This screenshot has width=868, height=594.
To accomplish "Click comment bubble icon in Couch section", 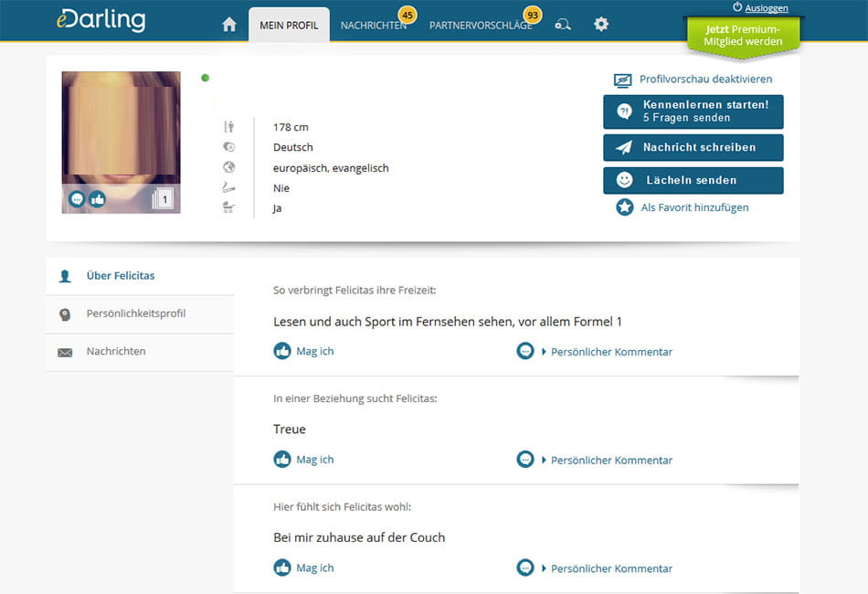I will tap(525, 568).
